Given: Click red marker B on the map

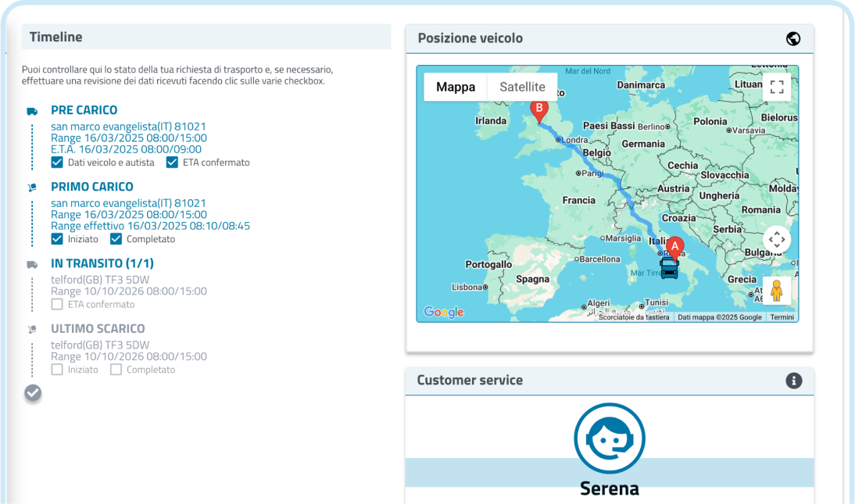Looking at the screenshot, I should click(538, 109).
